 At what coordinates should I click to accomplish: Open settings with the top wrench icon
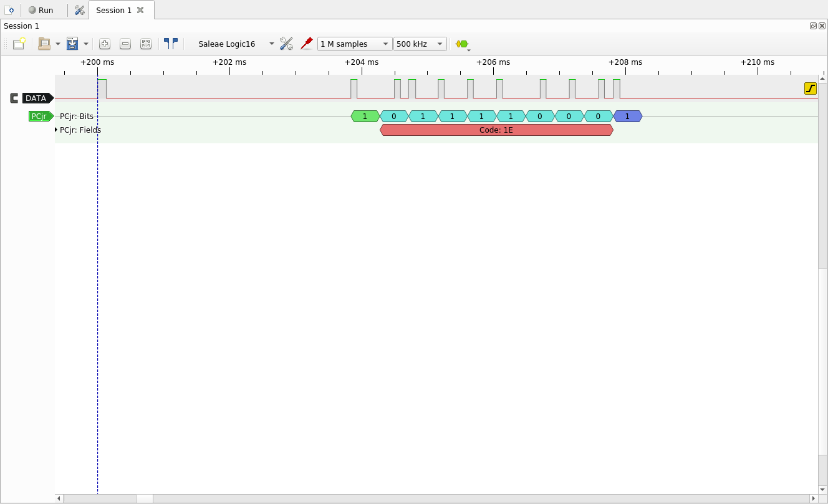[79, 10]
